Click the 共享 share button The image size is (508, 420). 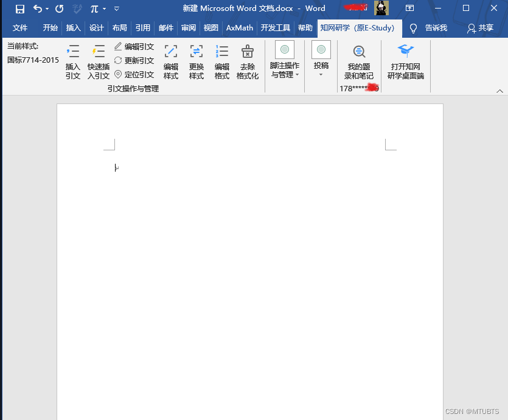(481, 28)
